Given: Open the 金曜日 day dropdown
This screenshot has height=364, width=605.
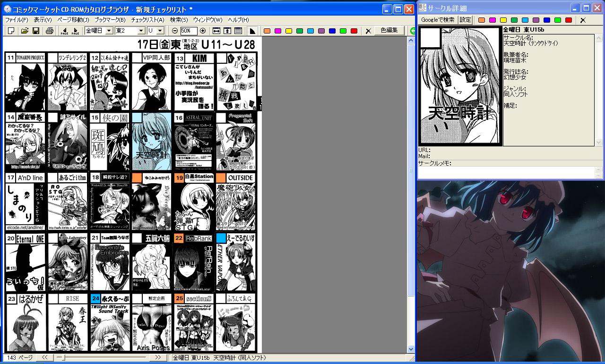Looking at the screenshot, I should [109, 31].
